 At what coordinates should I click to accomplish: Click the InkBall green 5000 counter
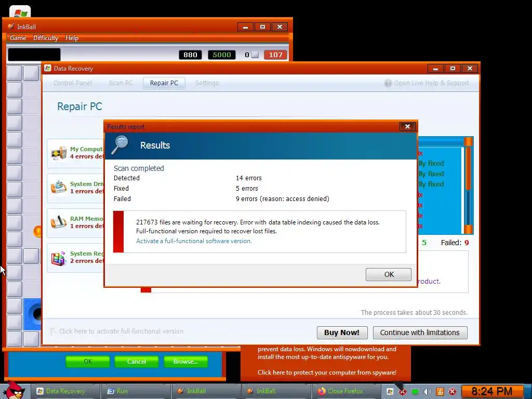(221, 55)
